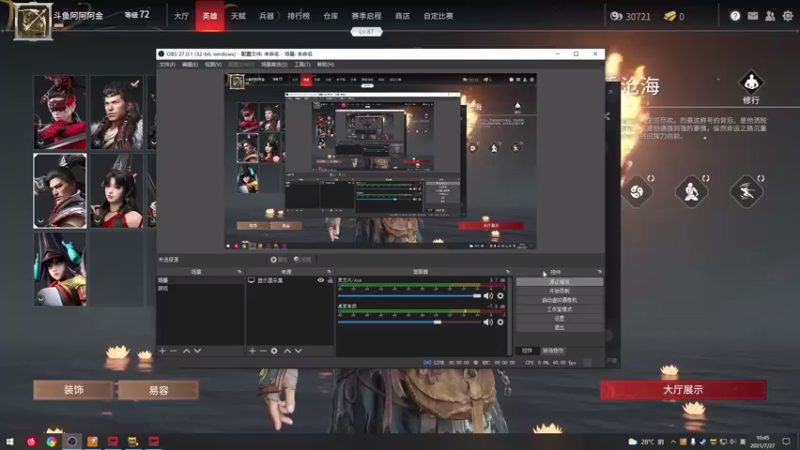
Task: Select the kneeling figure skill diamond icon
Action: coord(691,192)
